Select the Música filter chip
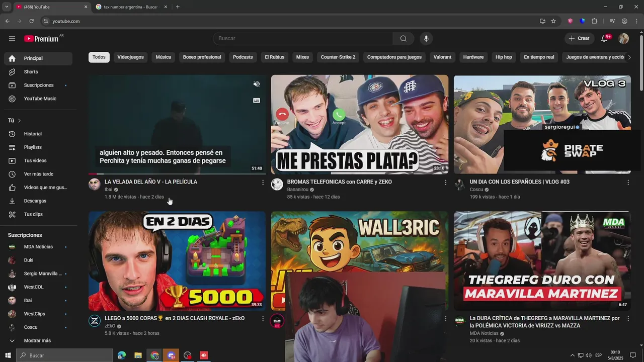The height and width of the screenshot is (362, 644). point(164,57)
